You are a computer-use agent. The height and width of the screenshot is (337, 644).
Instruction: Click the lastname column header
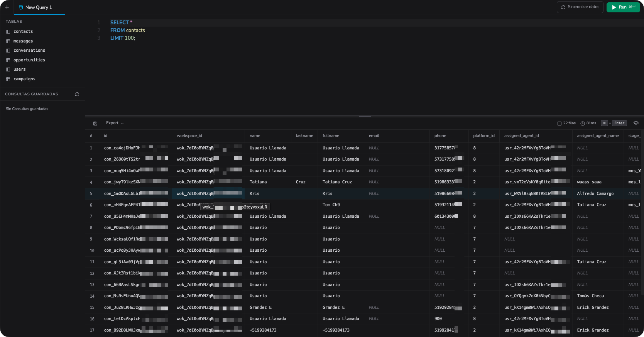point(304,136)
